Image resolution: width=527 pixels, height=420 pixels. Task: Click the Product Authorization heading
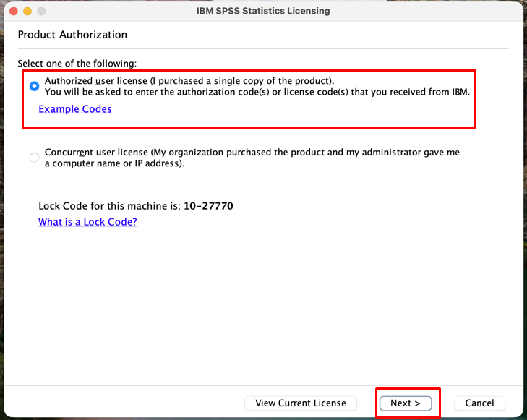[72, 35]
